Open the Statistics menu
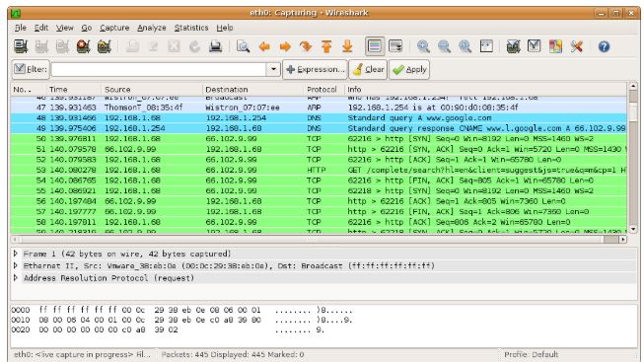The height and width of the screenshot is (362, 644). coord(191,28)
